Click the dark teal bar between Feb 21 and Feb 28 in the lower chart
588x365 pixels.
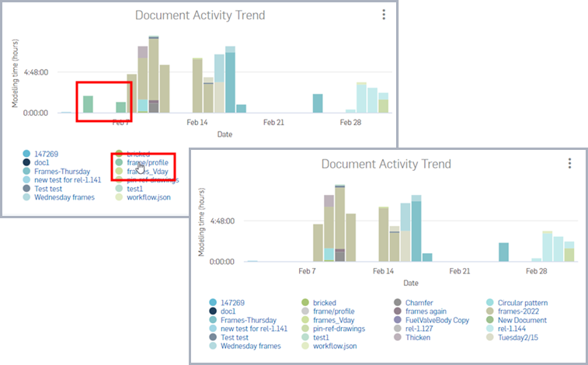(x=503, y=252)
